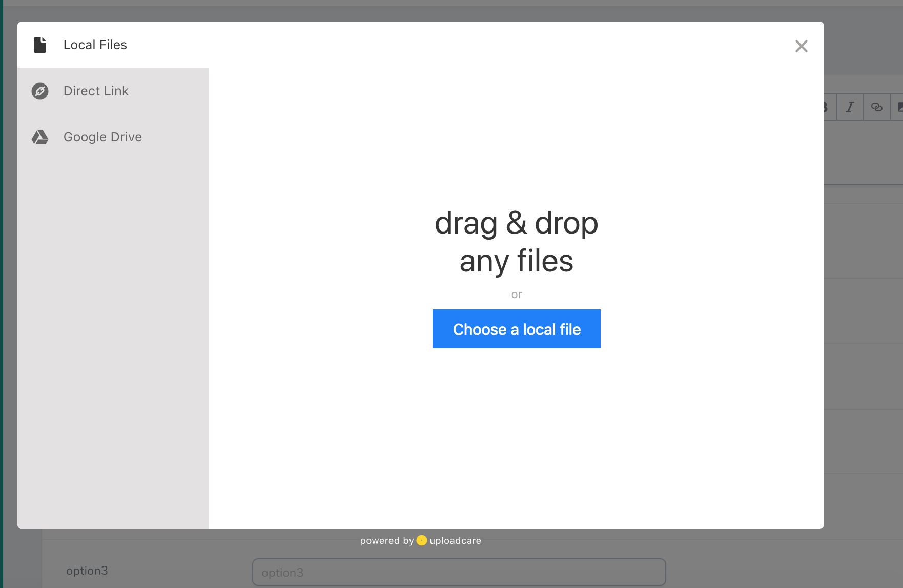The height and width of the screenshot is (588, 903).
Task: Click the 'powered by' footer text
Action: coord(386,541)
